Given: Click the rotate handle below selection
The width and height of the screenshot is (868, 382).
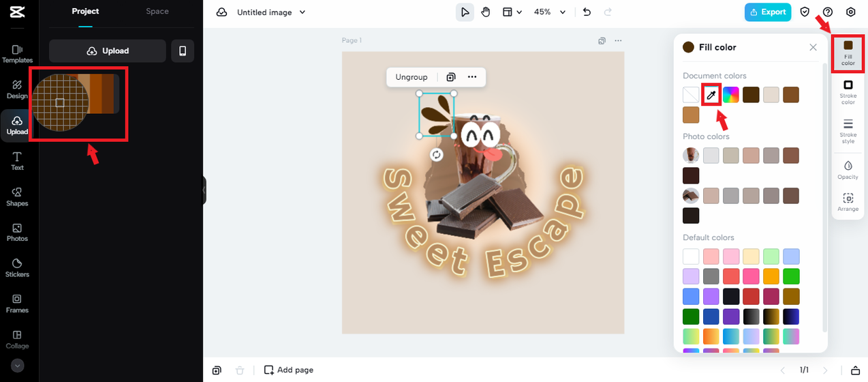Looking at the screenshot, I should click(x=437, y=155).
